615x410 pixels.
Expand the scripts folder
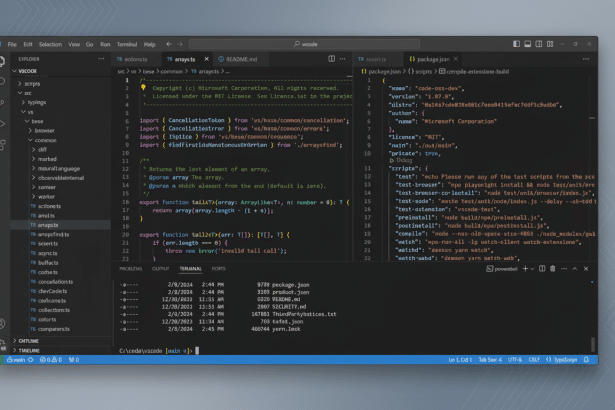point(61,84)
